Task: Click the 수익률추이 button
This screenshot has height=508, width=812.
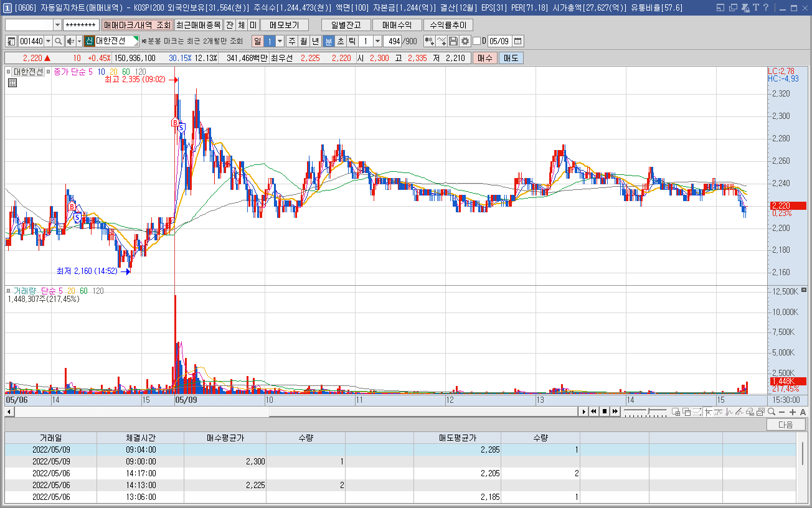Action: pos(448,25)
